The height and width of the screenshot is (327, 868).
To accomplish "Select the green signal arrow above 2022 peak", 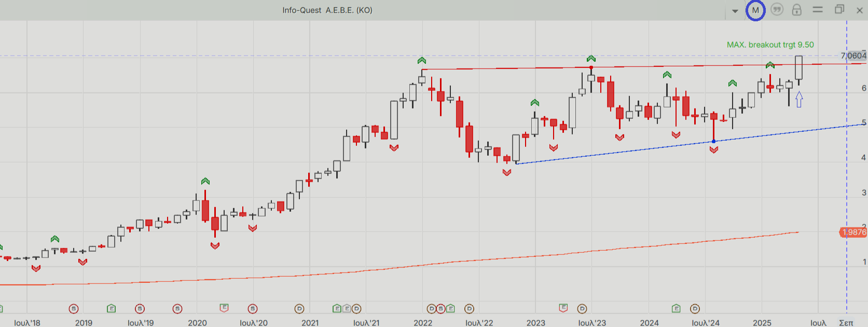I will (x=422, y=61).
